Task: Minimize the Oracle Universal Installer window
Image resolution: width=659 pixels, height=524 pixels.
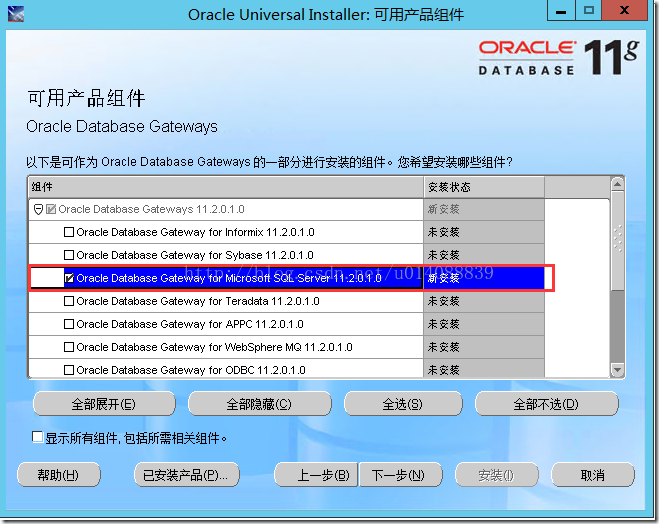Action: 561,11
